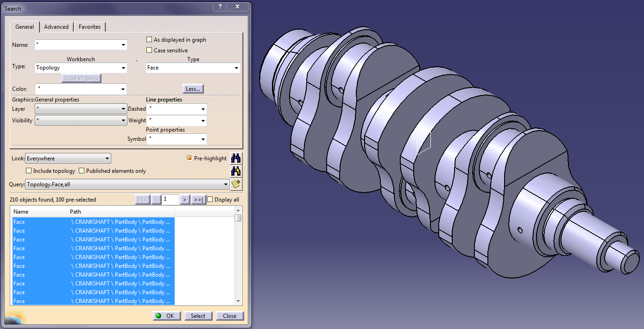The image size is (644, 329).
Task: Open the Favorites tab
Action: pos(90,27)
